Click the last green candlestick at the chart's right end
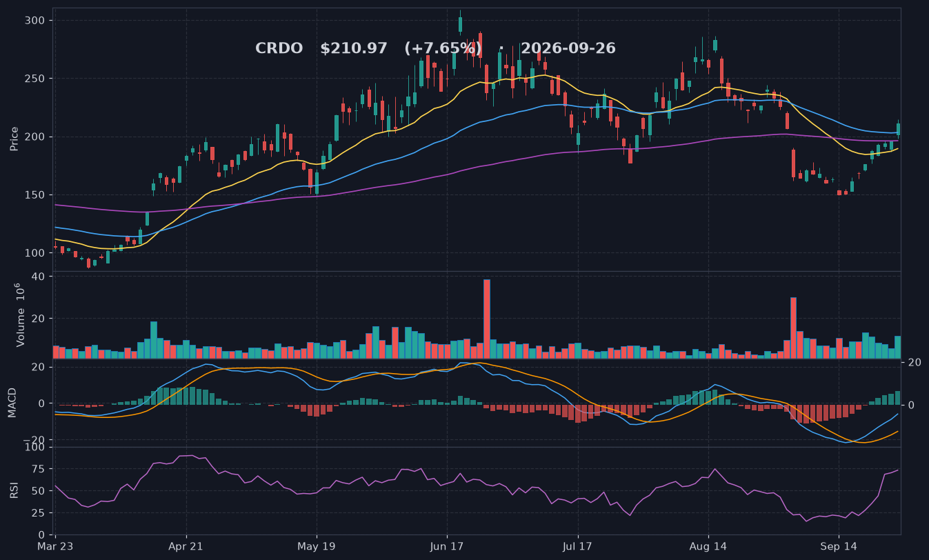 pyautogui.click(x=898, y=128)
